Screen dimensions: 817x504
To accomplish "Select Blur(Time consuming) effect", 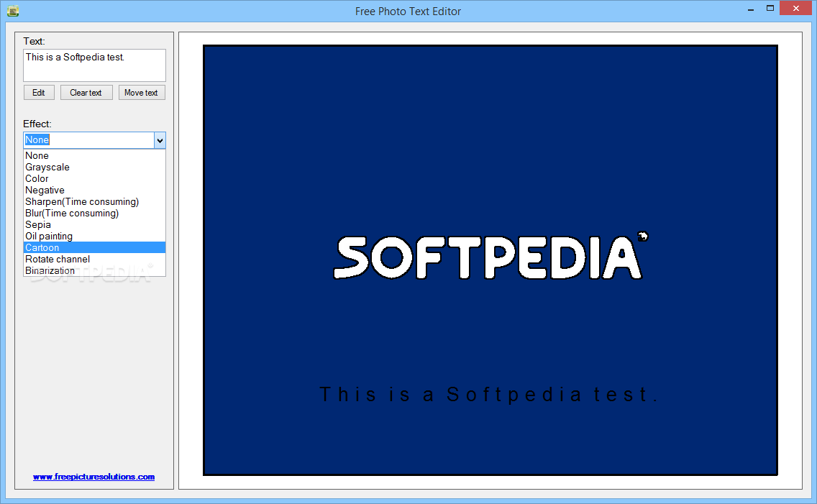I will tap(94, 213).
